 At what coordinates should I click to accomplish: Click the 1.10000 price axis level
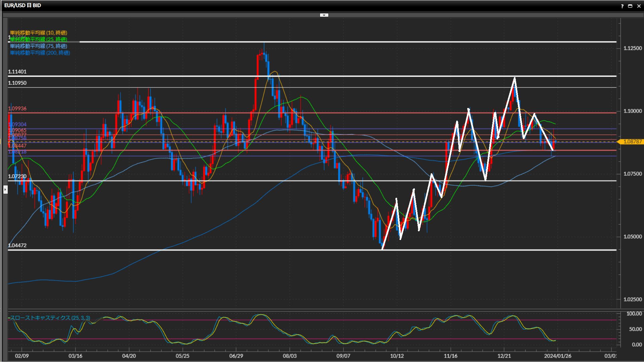pos(632,111)
